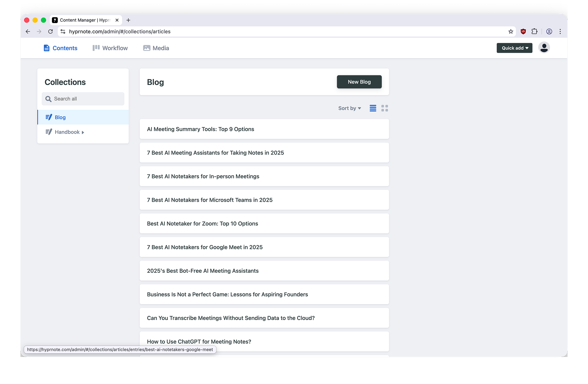588x384 pixels.
Task: Bookmark this page with the star icon
Action: 510,31
